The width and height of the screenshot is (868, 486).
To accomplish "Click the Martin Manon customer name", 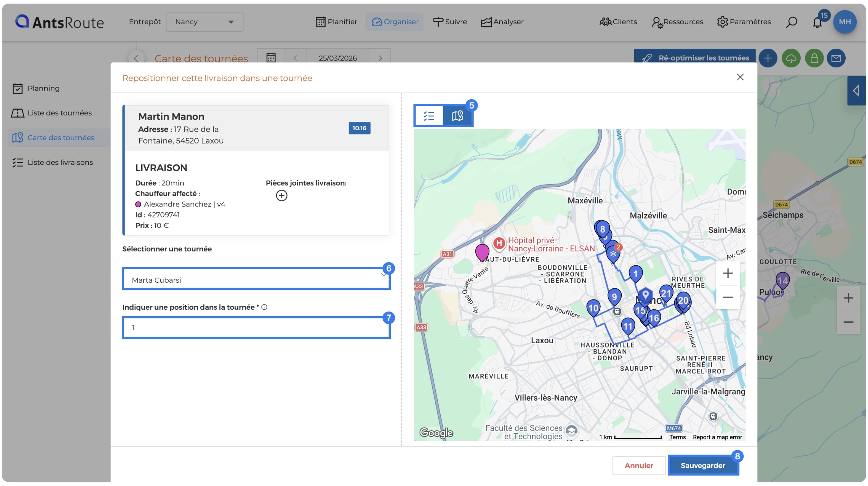I will [x=171, y=116].
